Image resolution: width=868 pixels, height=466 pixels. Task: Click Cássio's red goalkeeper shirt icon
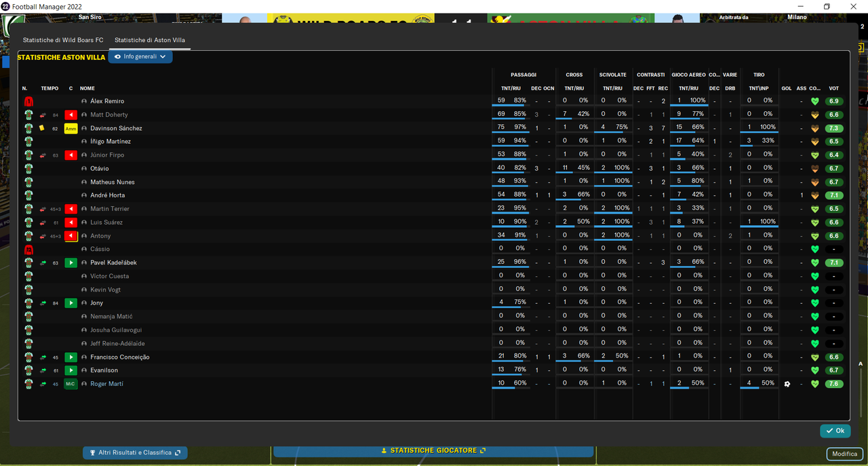(28, 249)
